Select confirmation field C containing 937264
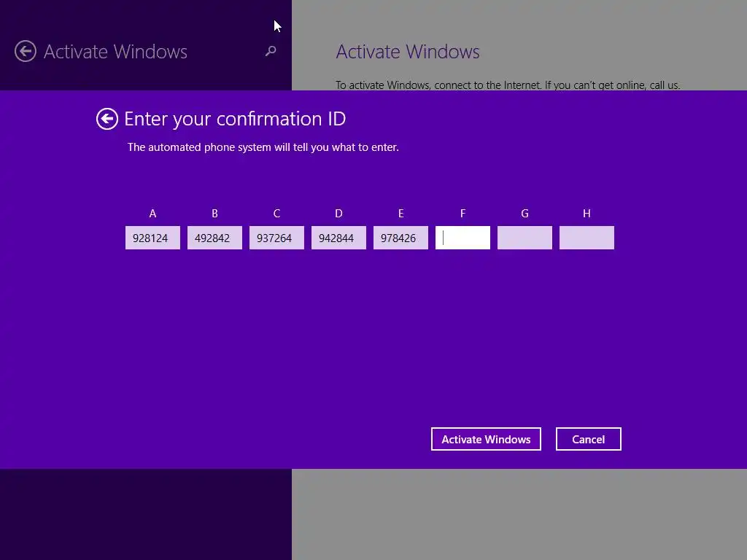Viewport: 747px width, 560px height. pyautogui.click(x=276, y=238)
